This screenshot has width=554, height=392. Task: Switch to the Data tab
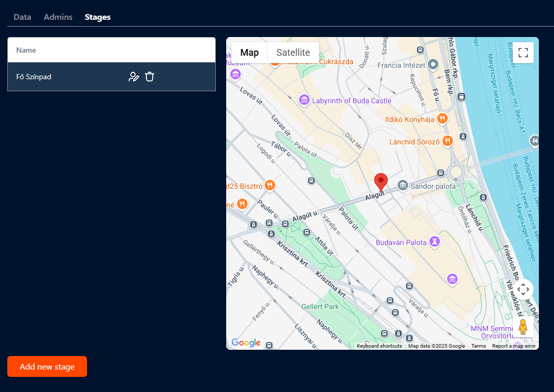point(22,17)
